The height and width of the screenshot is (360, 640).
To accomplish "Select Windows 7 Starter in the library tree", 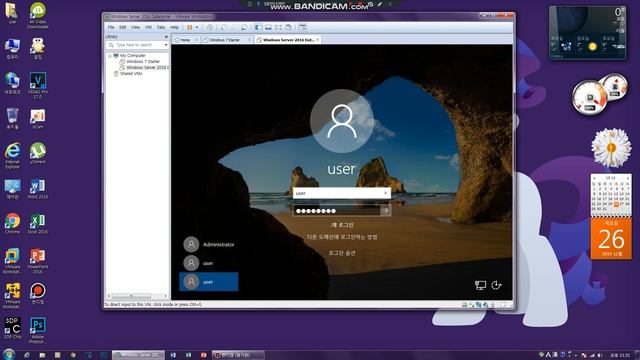I will tap(142, 61).
